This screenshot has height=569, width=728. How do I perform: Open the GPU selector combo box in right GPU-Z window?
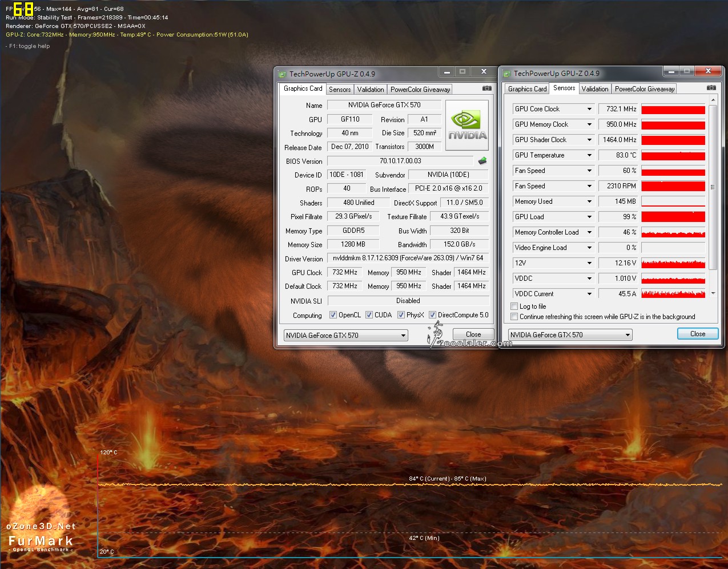570,335
